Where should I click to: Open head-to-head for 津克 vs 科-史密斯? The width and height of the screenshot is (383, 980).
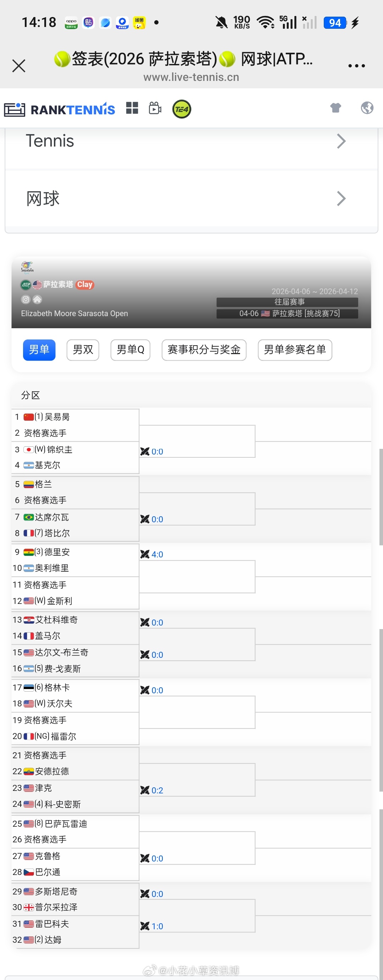pos(145,790)
